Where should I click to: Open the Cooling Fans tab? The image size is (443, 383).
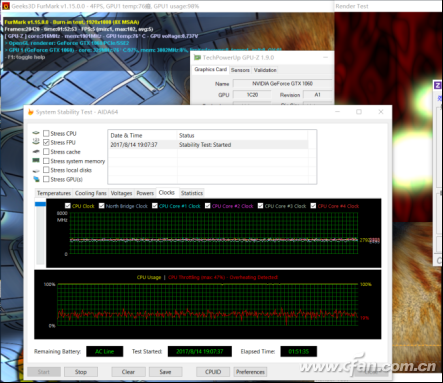click(x=91, y=193)
